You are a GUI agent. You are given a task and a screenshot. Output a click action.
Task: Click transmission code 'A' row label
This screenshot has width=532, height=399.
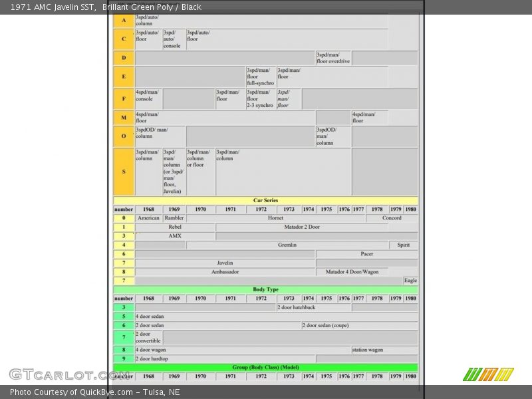point(124,21)
